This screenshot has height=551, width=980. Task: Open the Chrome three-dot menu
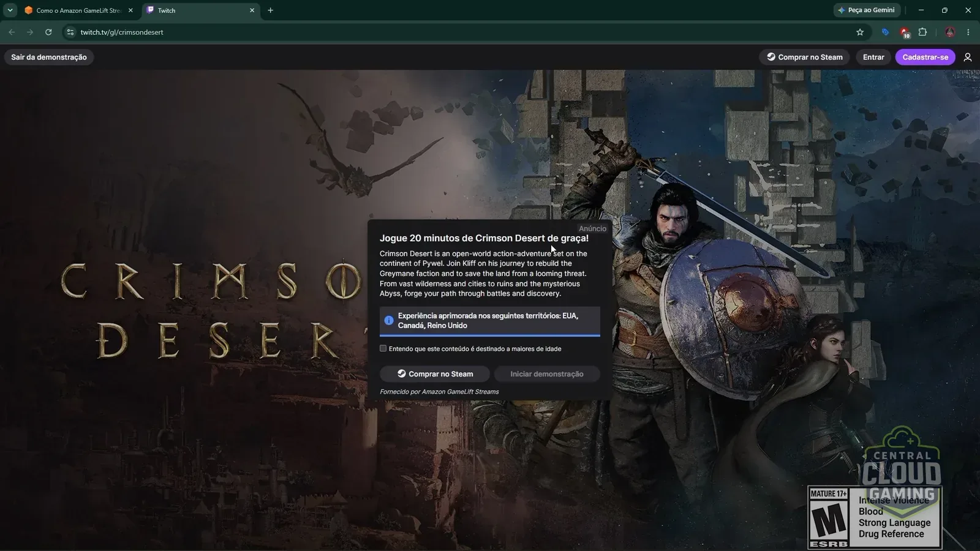(x=968, y=32)
